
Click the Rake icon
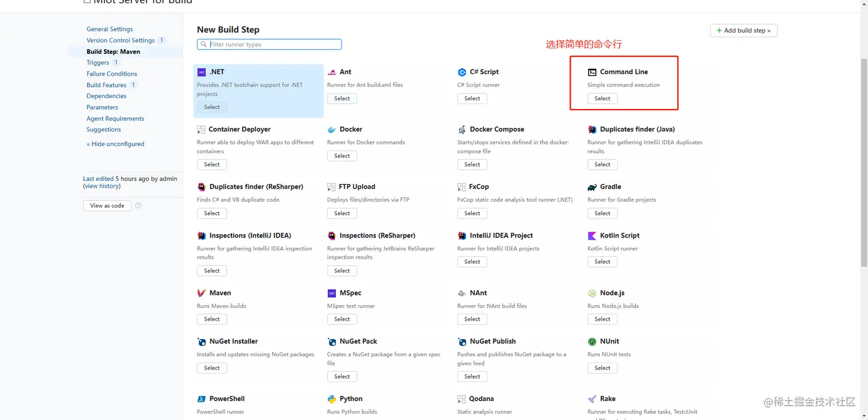tap(592, 399)
